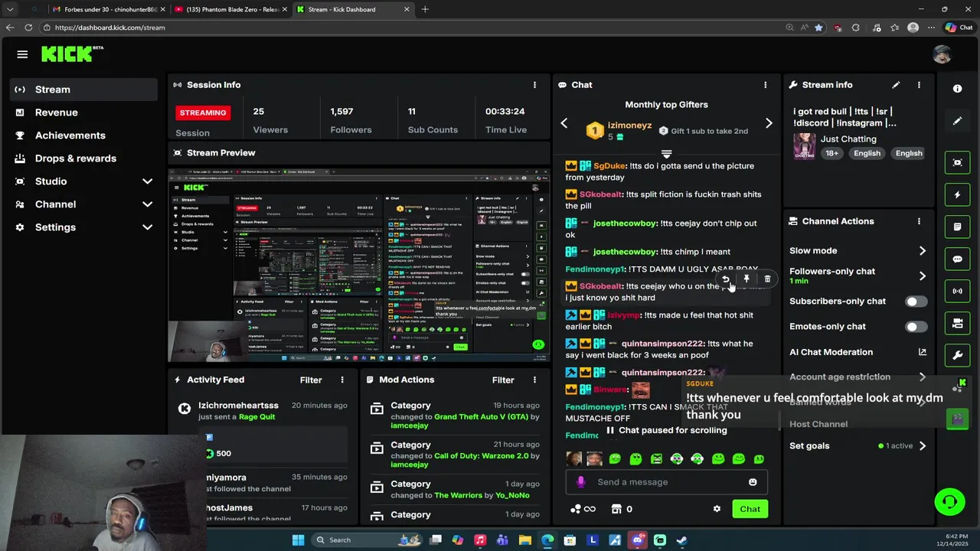
Task: Open Slow mode options arrow
Action: pos(922,251)
